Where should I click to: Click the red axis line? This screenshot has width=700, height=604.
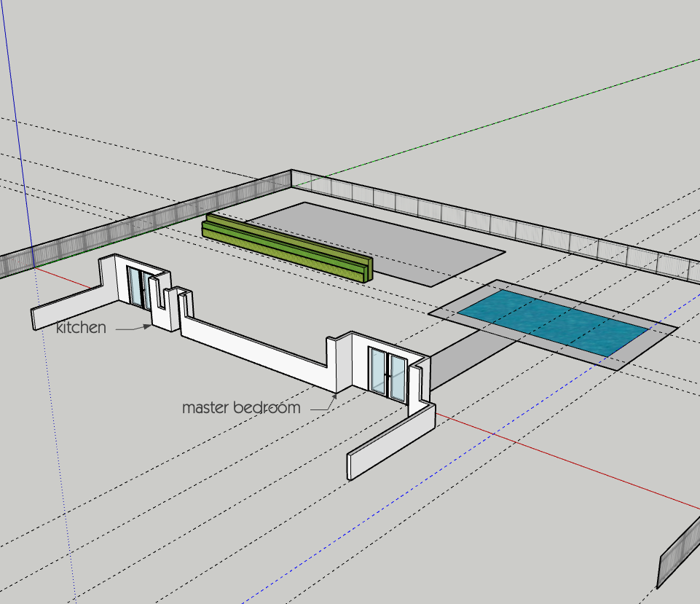click(567, 460)
